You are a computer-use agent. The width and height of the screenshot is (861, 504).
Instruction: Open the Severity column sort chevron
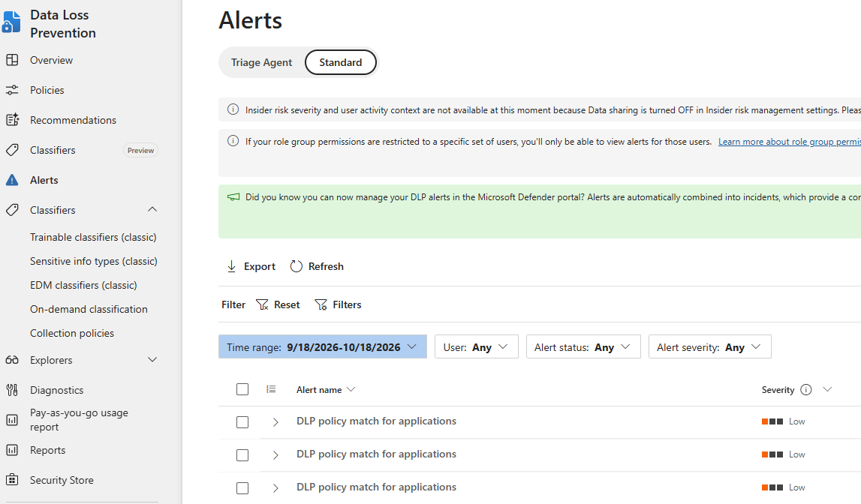pos(827,389)
